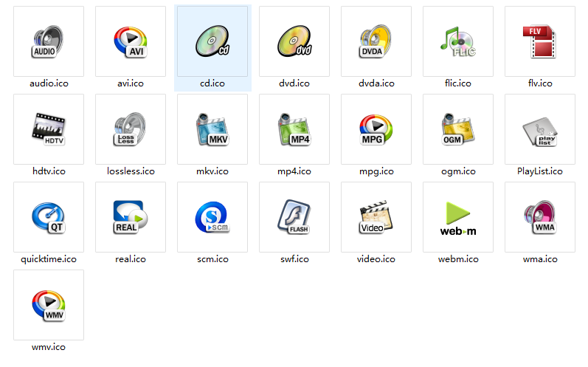Click the mpg.ico file name
The width and height of the screenshot is (588, 367).
376,171
